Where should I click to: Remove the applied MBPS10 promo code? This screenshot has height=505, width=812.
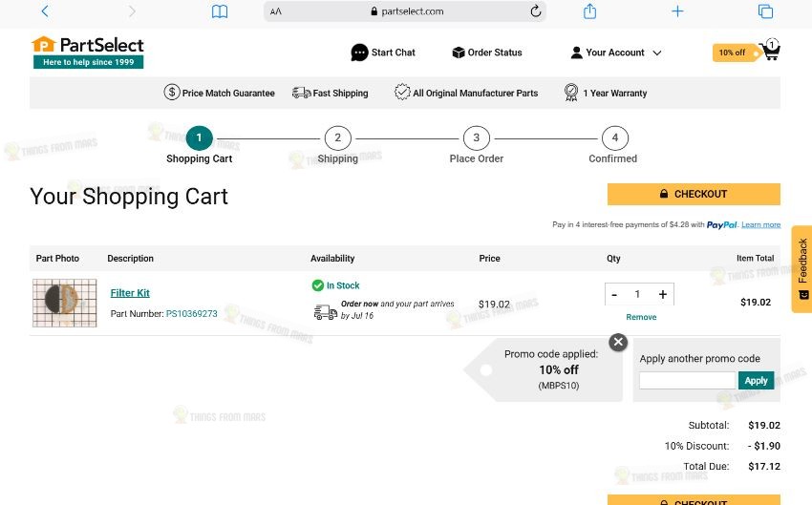point(618,342)
